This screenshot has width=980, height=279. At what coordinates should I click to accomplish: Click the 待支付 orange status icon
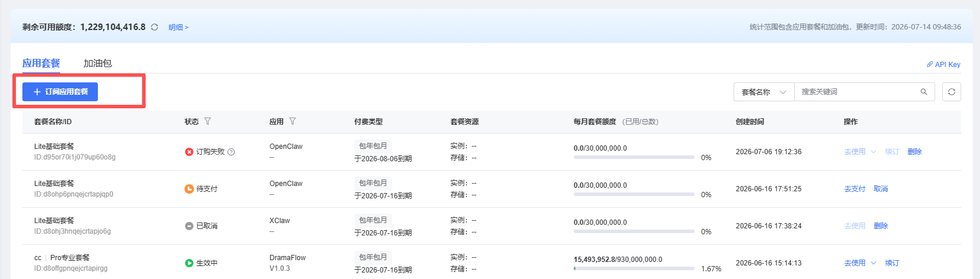189,189
